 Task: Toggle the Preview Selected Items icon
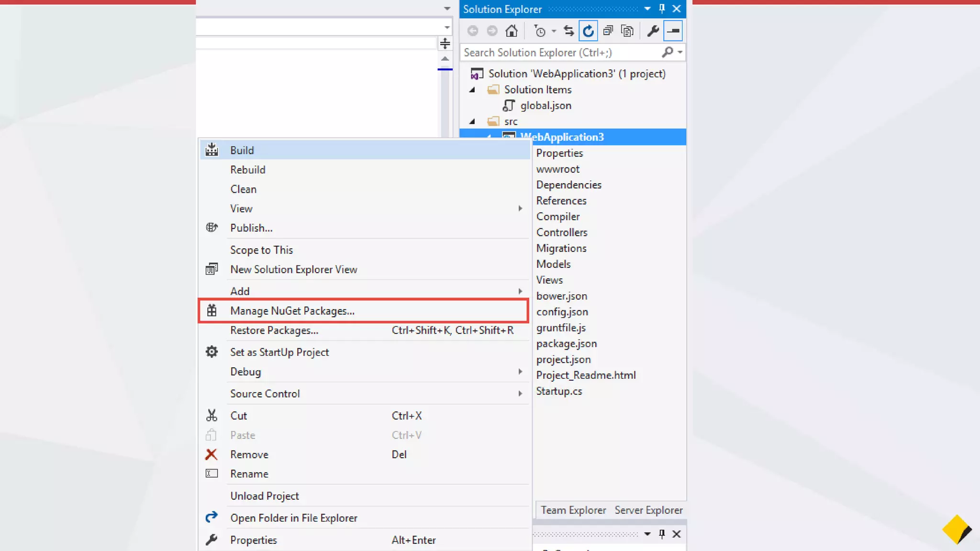pyautogui.click(x=673, y=31)
